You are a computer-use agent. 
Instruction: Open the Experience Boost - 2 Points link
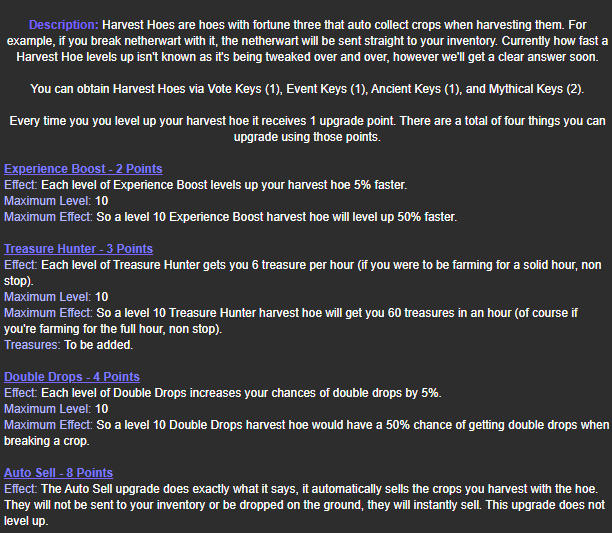tap(83, 169)
